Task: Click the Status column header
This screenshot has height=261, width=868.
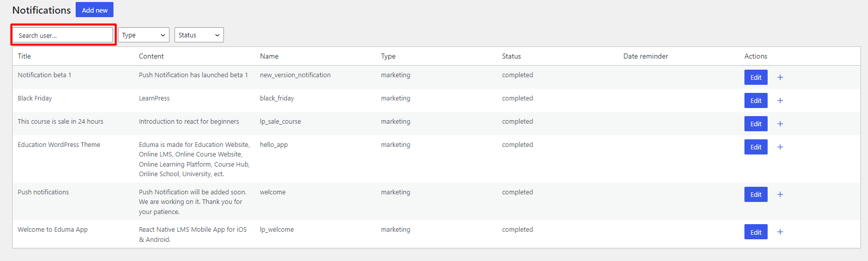Action: click(x=511, y=56)
